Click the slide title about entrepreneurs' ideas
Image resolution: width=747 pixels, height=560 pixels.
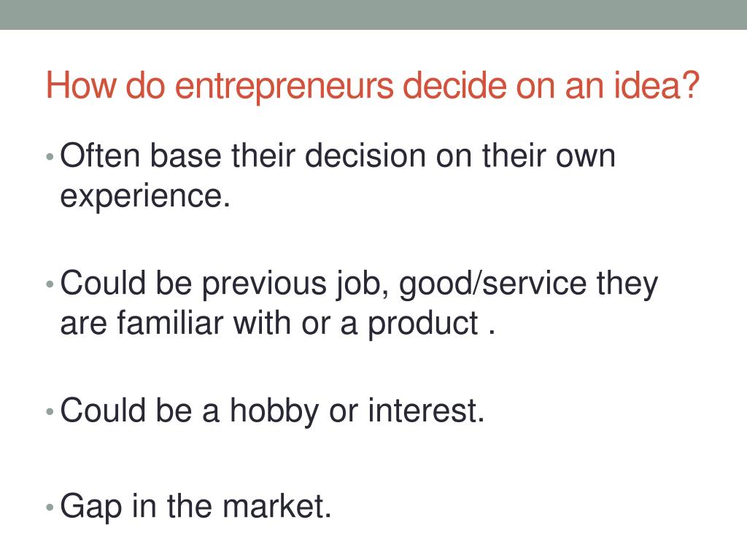click(373, 86)
